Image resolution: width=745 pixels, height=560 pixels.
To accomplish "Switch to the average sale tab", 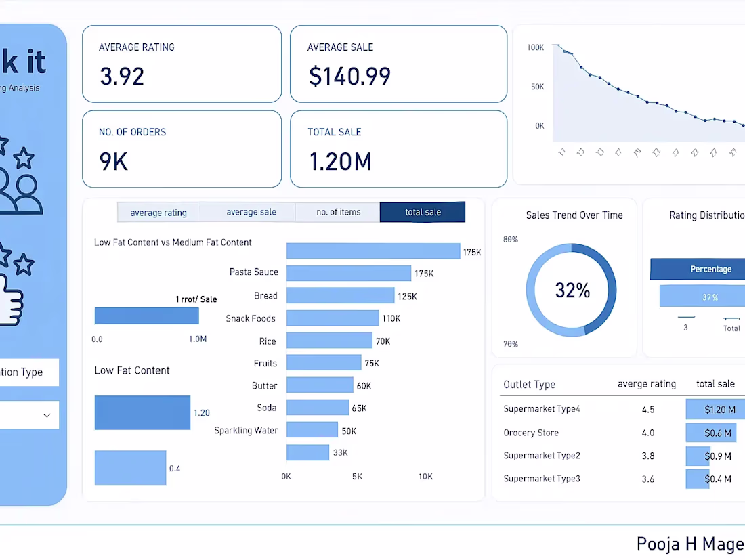I will point(251,212).
